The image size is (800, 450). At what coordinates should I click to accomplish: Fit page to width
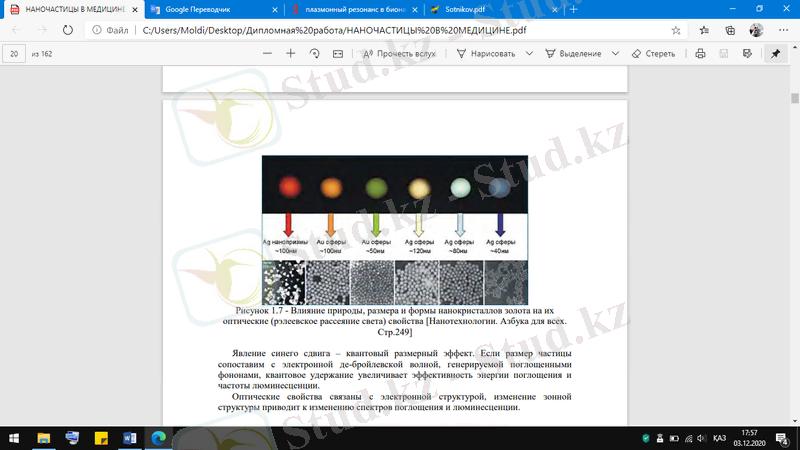[x=338, y=54]
